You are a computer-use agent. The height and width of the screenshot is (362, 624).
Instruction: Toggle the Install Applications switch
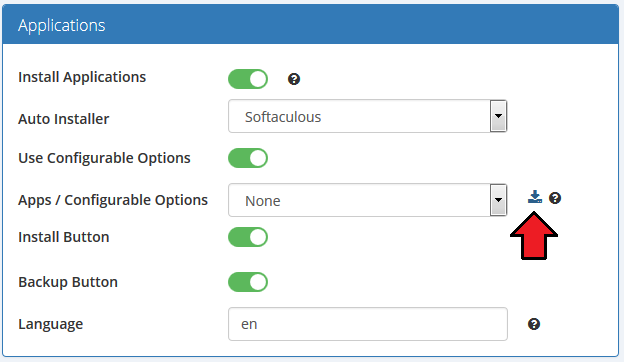(x=248, y=79)
